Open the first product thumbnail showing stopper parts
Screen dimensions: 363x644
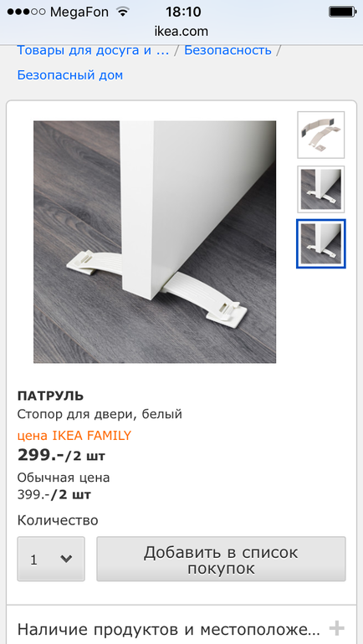point(320,135)
